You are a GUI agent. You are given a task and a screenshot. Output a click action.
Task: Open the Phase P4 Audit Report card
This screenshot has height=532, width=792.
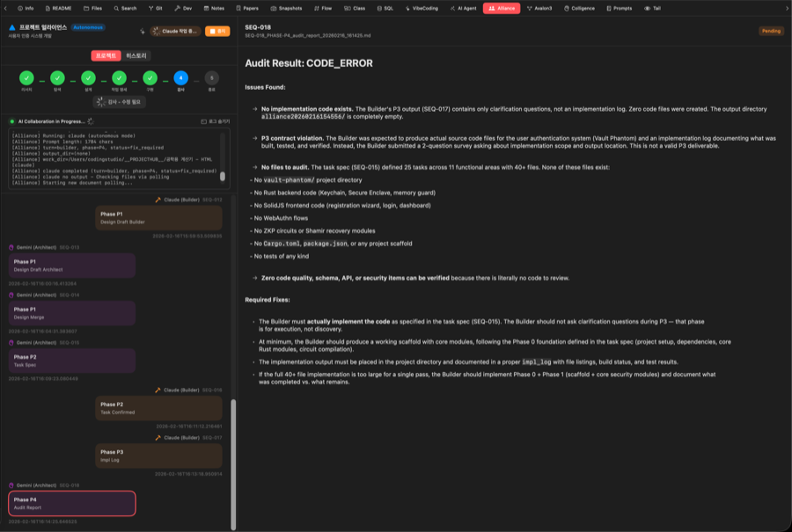(72, 503)
